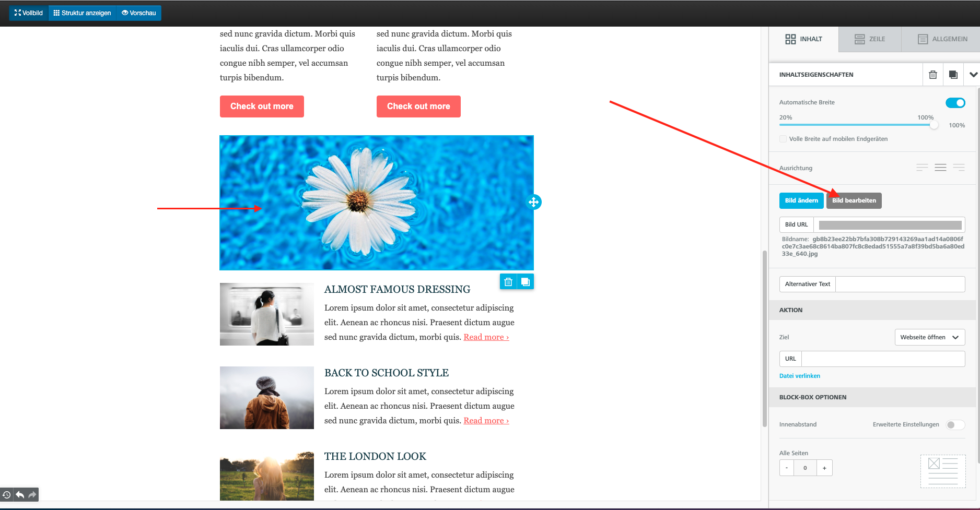This screenshot has height=510, width=980.
Task: Duplicate content via panel copy icon
Action: [953, 75]
